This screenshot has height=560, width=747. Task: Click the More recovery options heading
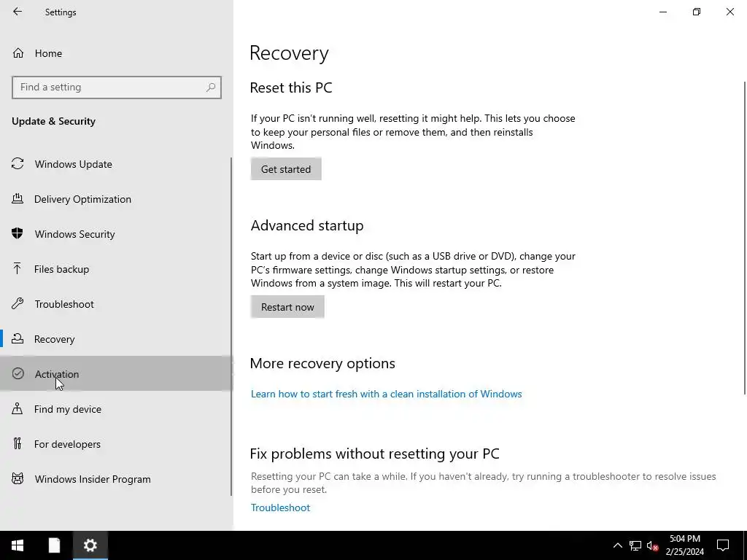click(322, 363)
